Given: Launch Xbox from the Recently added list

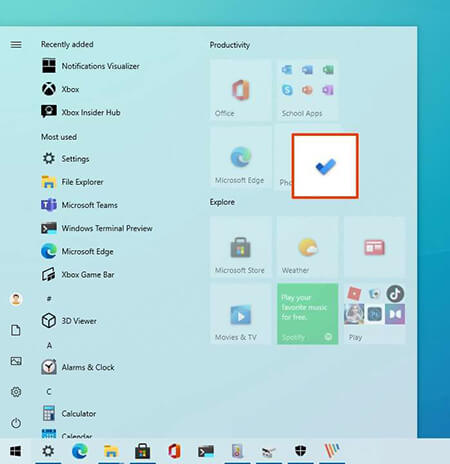Looking at the screenshot, I should tap(61, 89).
